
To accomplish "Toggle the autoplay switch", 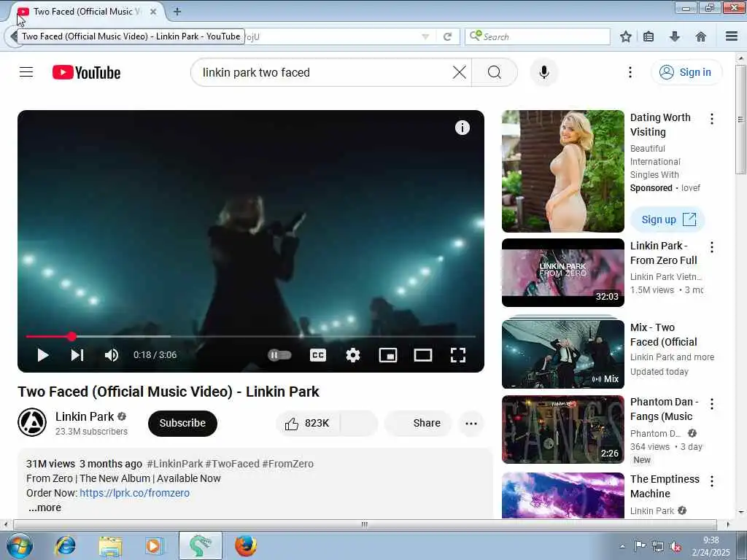I will (x=279, y=355).
